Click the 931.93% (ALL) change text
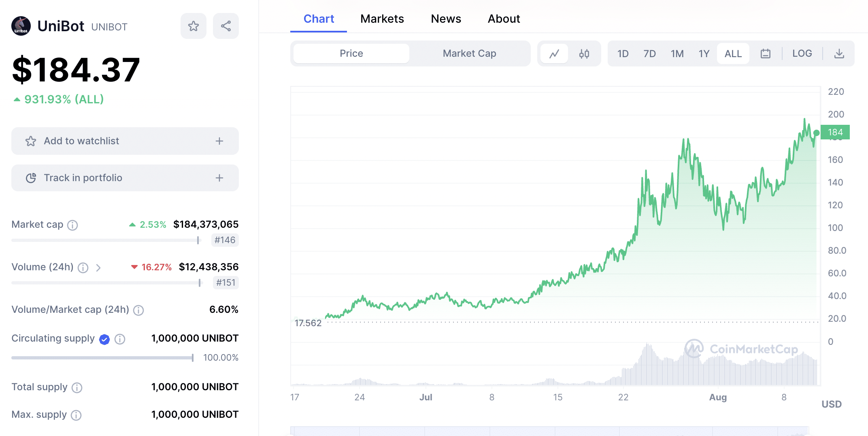Screen dimensions: 868x436 pyautogui.click(x=64, y=99)
